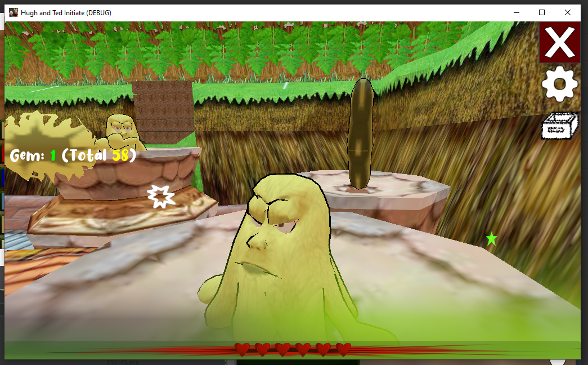
Task: Click the yellow total gems number 58
Action: click(120, 155)
